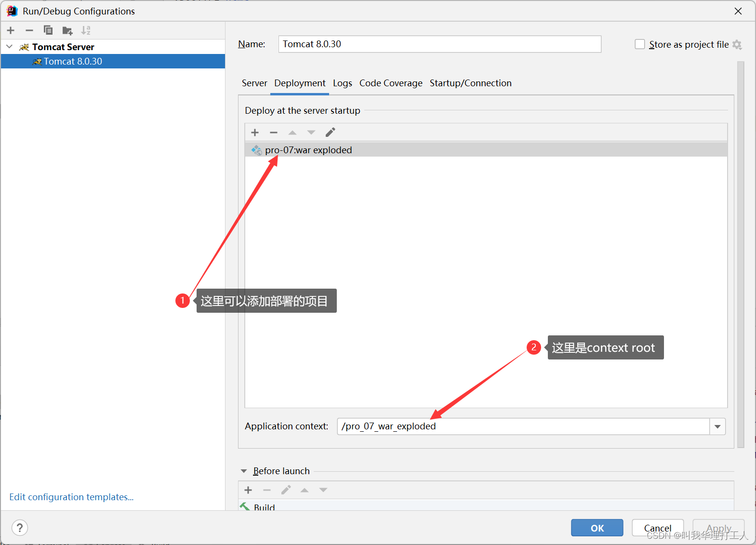Enable Store as project file checkbox
The width and height of the screenshot is (756, 545).
tap(640, 44)
